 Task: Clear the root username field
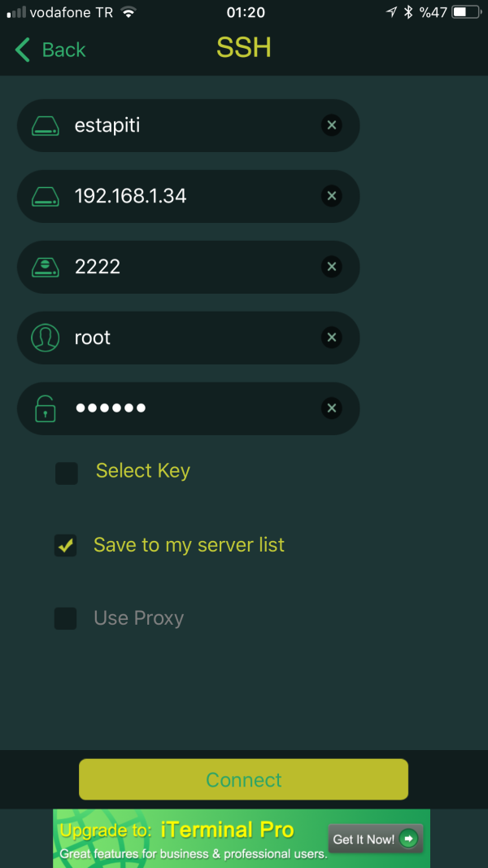pos(331,338)
